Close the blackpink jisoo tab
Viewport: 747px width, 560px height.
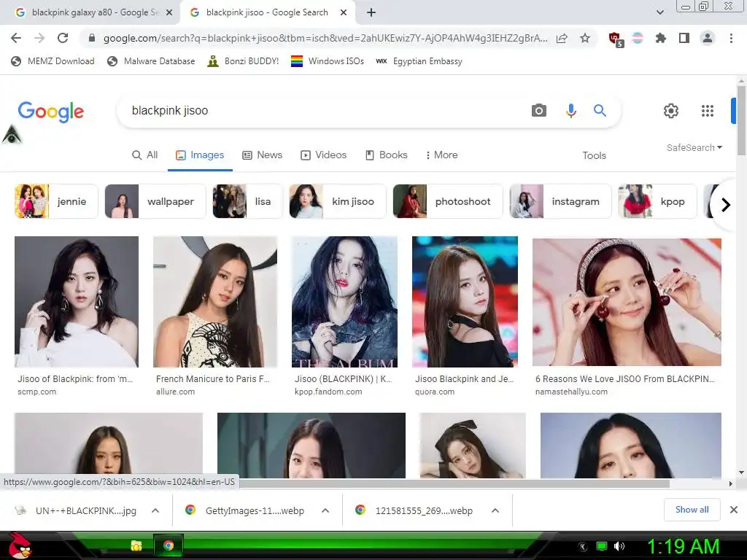[344, 13]
